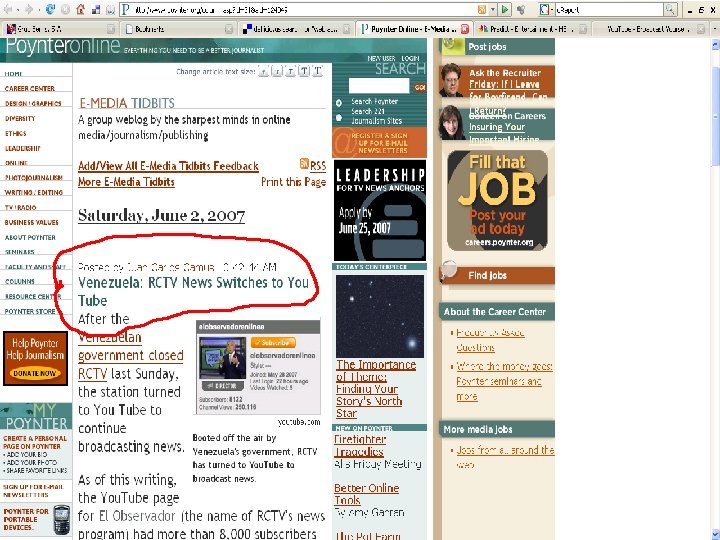Set article text to smallest size icon

pos(263,71)
